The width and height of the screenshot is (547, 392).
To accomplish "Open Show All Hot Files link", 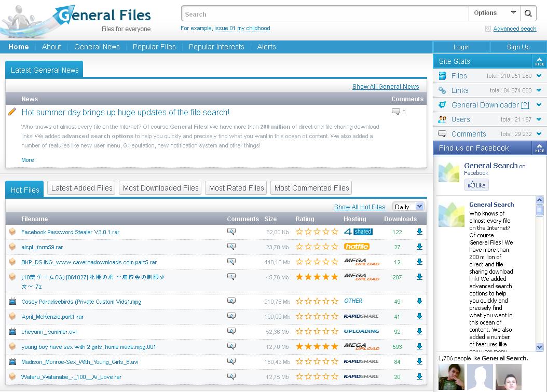I will pos(360,207).
